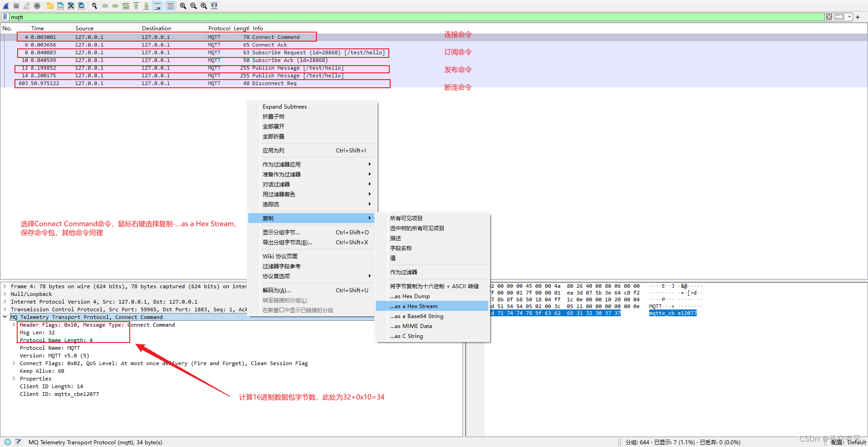Open 协议首选项 submenu
Viewport: 868px width, 447px height.
coord(312,276)
